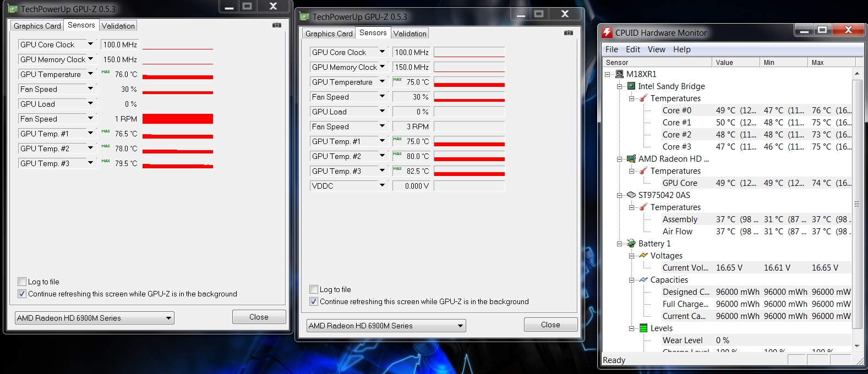Click the thermometer icon under AMD Radeon HD
This screenshot has width=868, height=374.
643,170
